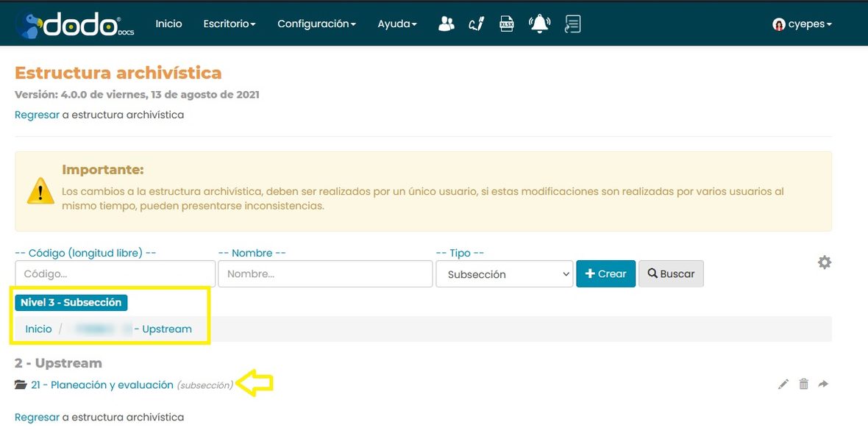Click the -- Nombre -- label
The width and height of the screenshot is (868, 430).
coord(252,253)
